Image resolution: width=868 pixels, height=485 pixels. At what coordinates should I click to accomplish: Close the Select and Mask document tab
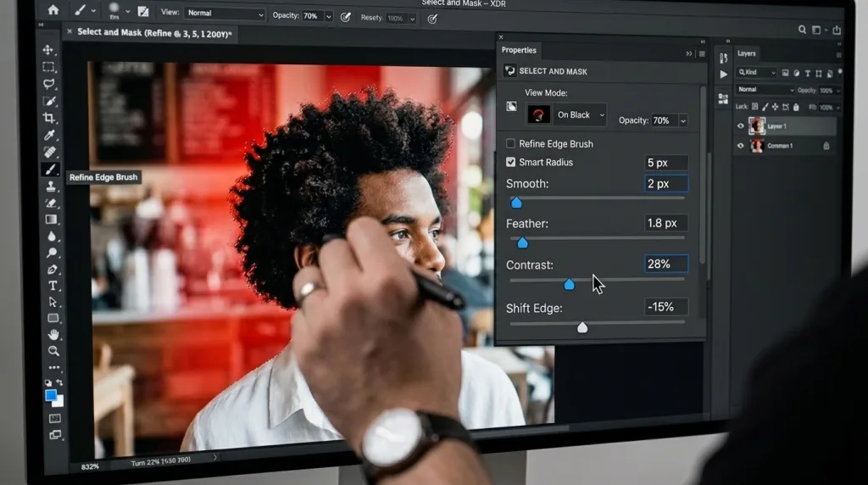[x=70, y=31]
